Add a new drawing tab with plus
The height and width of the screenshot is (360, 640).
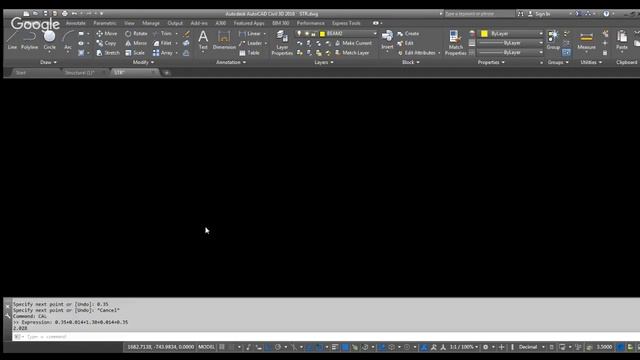(167, 73)
